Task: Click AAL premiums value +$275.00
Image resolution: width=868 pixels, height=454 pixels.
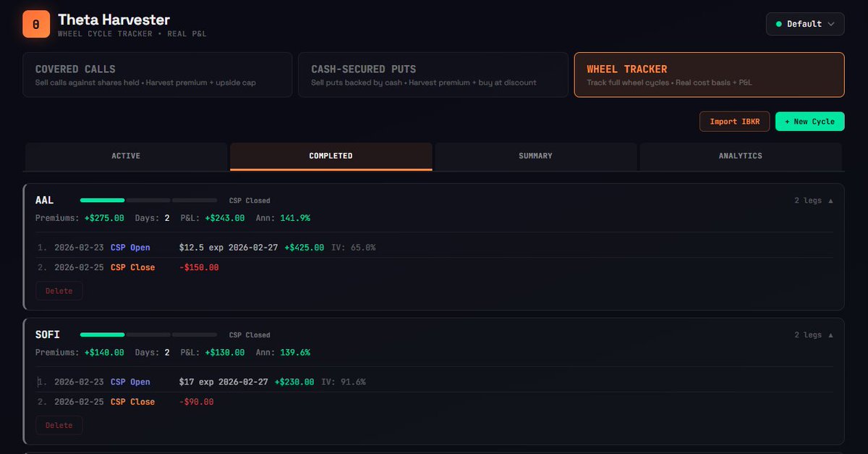Action: click(x=103, y=218)
